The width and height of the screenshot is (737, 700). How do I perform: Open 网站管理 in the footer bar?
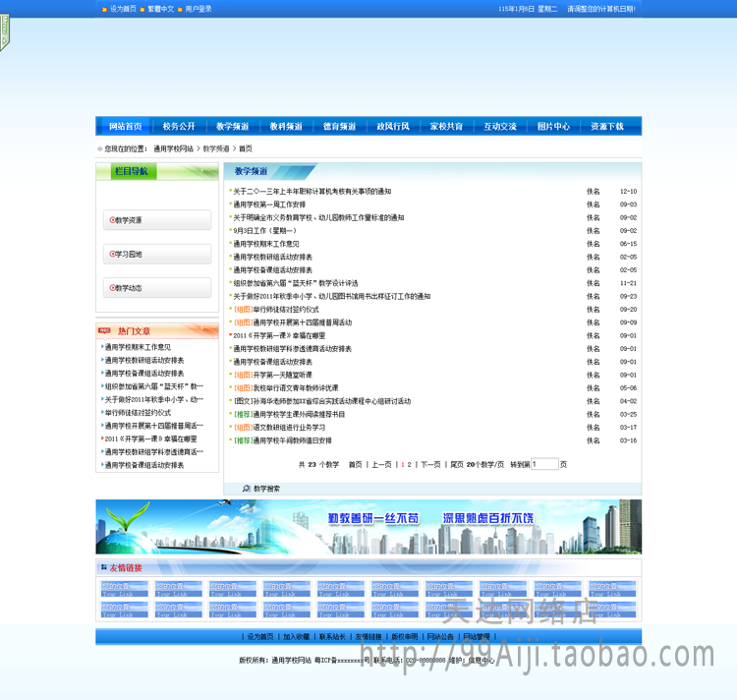click(477, 636)
